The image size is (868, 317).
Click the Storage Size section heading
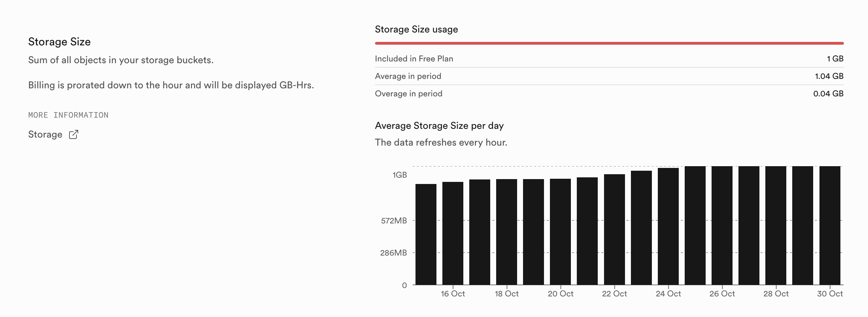coord(59,42)
